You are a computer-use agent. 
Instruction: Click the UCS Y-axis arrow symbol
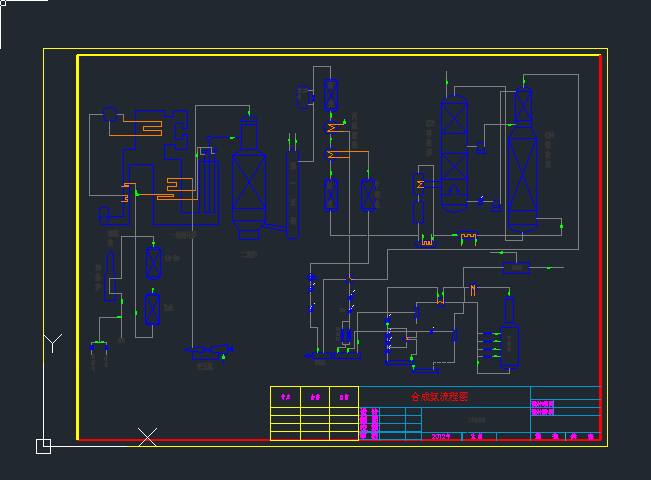52,343
